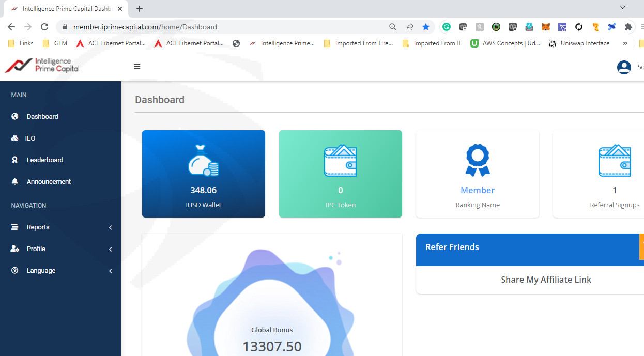This screenshot has width=644, height=356.
Task: Click the Grammarly extension icon
Action: tap(446, 27)
